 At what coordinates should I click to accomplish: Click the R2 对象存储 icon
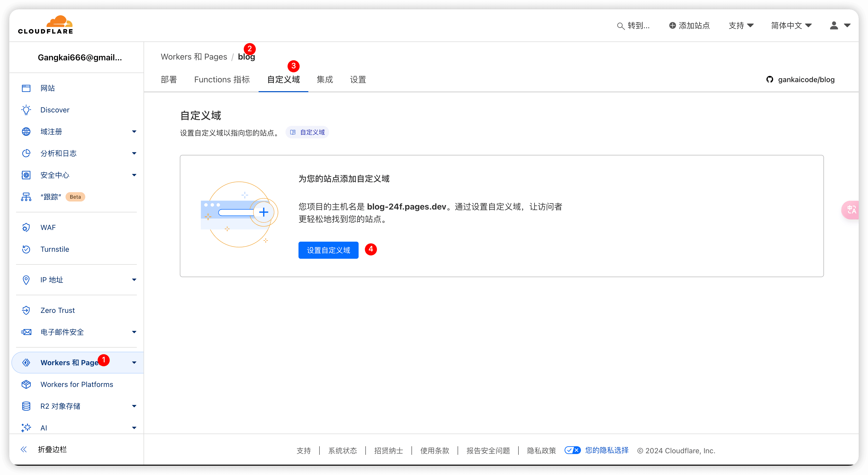(27, 406)
